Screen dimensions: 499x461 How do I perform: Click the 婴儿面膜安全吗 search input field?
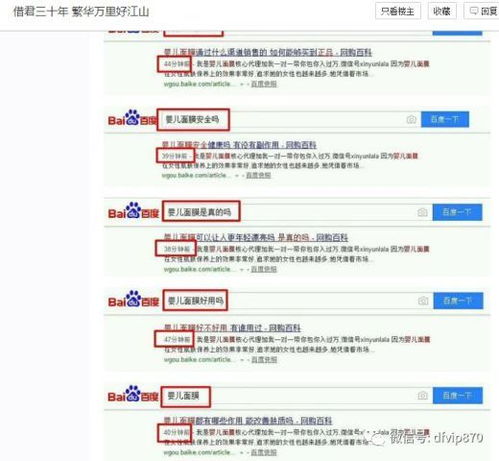pyautogui.click(x=288, y=119)
